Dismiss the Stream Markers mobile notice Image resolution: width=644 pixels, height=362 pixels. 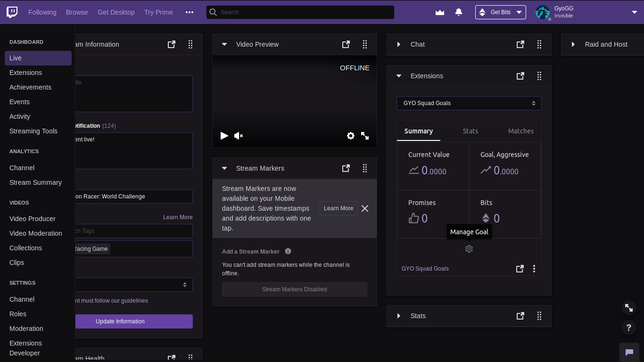tap(365, 208)
